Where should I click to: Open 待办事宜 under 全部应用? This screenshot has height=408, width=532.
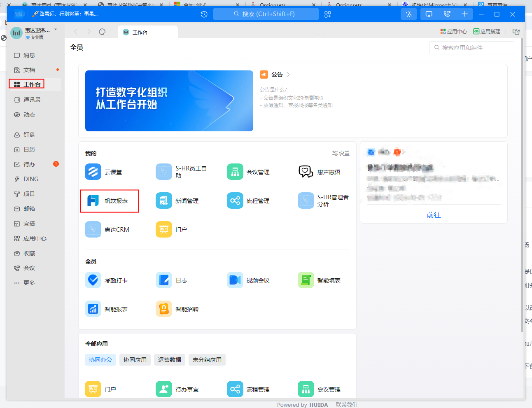164,389
